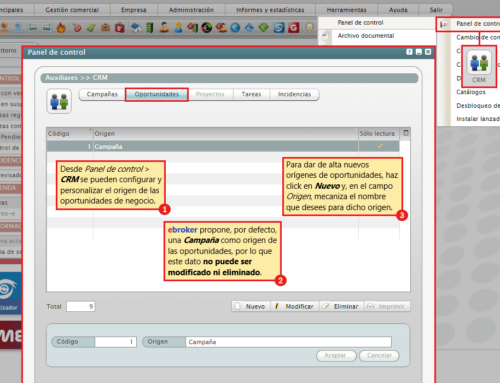
Task: Click the column chooser icon in table header
Action: pos(406,133)
